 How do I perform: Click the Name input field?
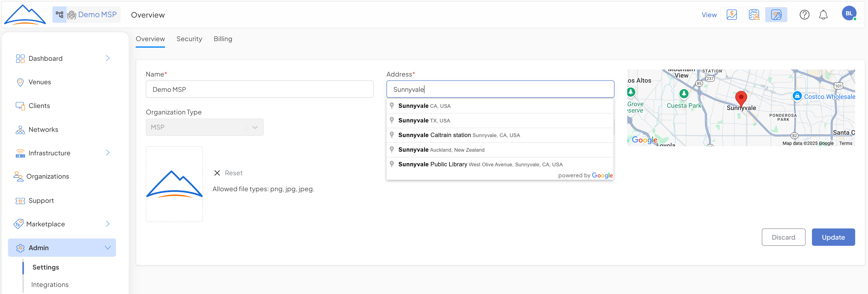point(259,90)
